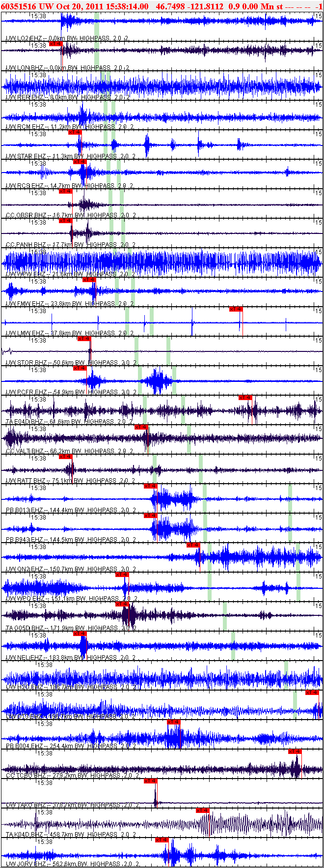Click the PB B013 EHZ 144.4km label
The height and width of the screenshot is (868, 324).
click(x=71, y=510)
